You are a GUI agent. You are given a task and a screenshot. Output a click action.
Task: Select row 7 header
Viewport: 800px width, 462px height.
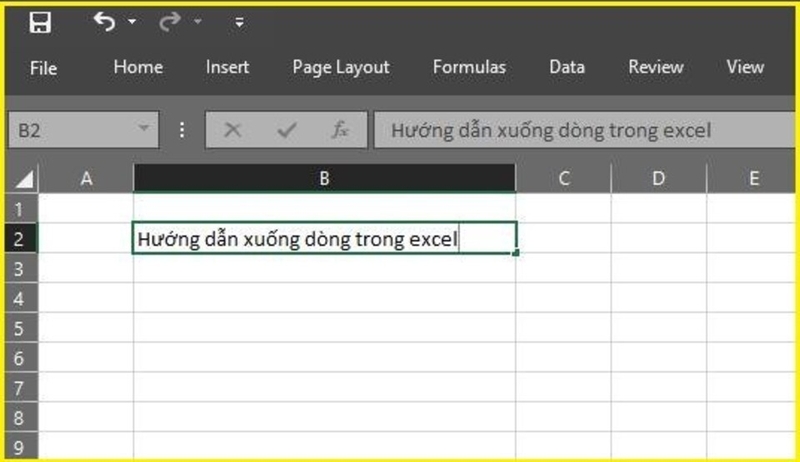21,387
